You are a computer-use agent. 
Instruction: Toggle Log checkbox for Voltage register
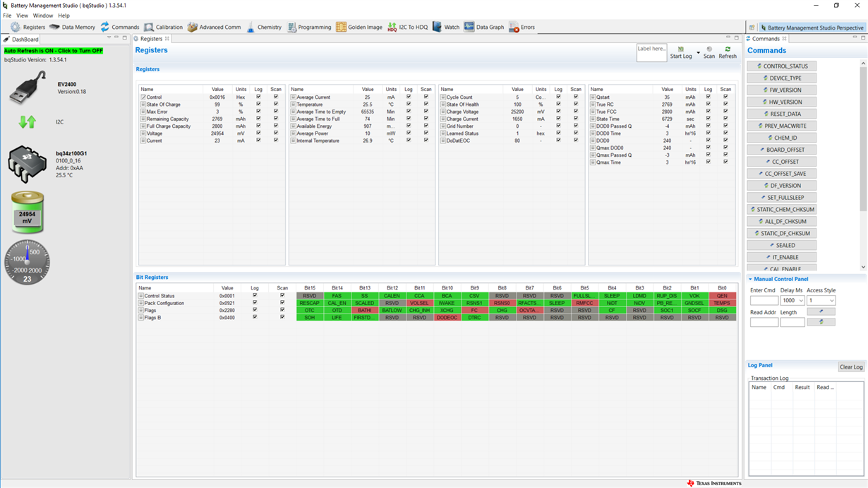(x=258, y=133)
